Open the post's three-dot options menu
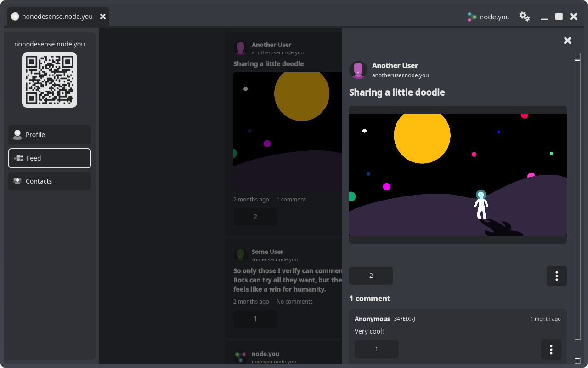Image resolution: width=588 pixels, height=368 pixels. pyautogui.click(x=557, y=276)
